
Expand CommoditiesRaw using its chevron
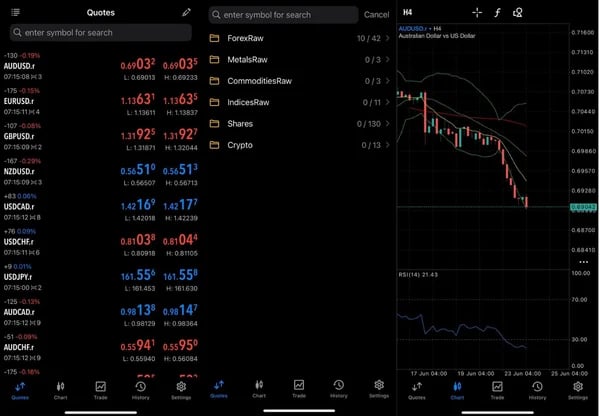click(388, 81)
